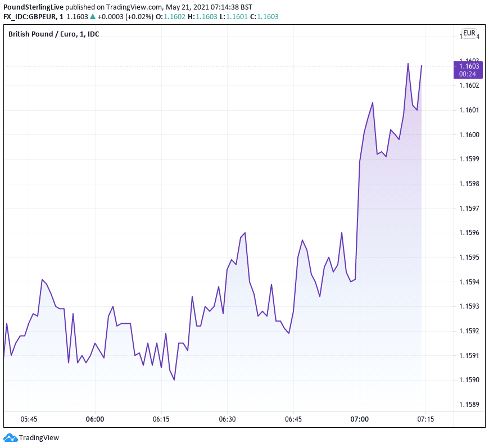Click the 1.1600 price axis label
Screen dimensions: 489x448
pyautogui.click(x=468, y=135)
